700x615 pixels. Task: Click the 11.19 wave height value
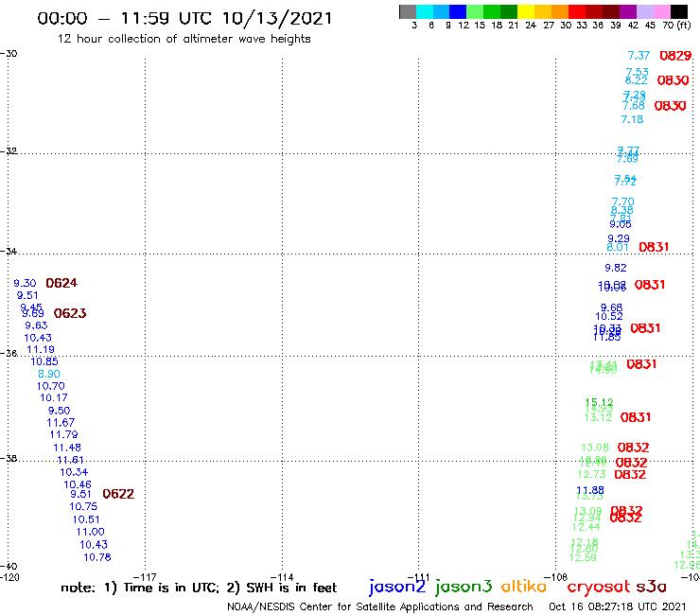[x=41, y=350]
